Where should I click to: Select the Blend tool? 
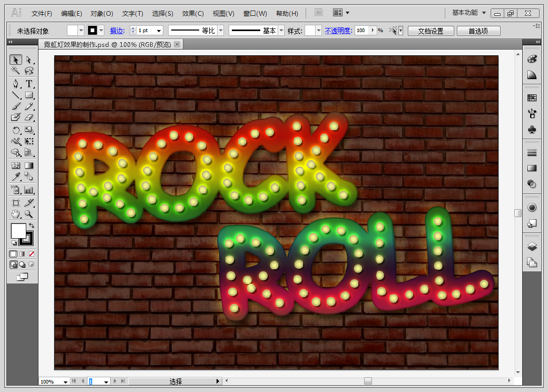(x=28, y=177)
